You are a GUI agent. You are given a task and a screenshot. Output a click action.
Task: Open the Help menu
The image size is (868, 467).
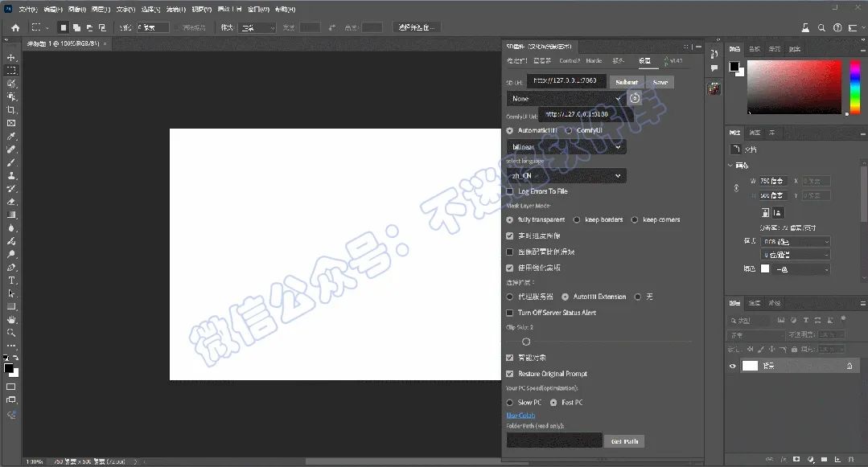(285, 10)
